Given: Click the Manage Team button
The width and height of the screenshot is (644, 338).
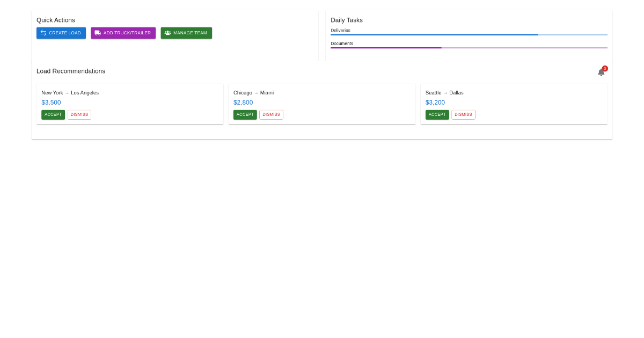Looking at the screenshot, I should coord(186,33).
